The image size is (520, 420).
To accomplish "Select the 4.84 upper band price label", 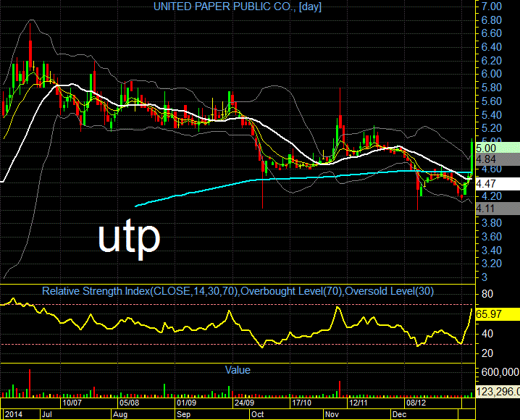I will 498,159.
